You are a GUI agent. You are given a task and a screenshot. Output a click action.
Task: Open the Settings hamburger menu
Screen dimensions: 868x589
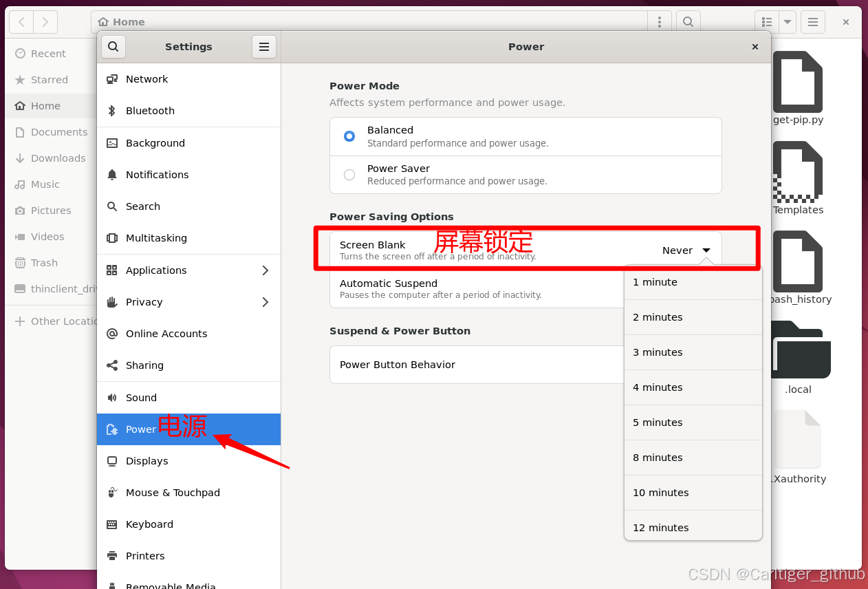pyautogui.click(x=264, y=47)
